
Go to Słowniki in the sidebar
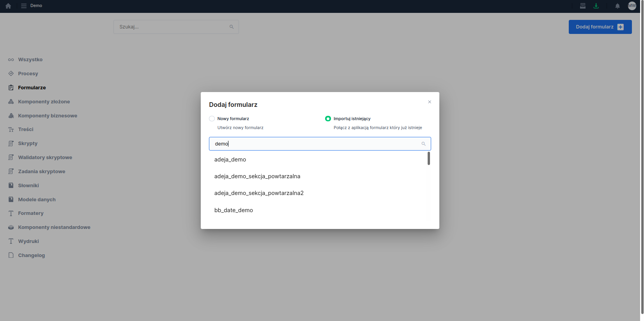(x=28, y=186)
